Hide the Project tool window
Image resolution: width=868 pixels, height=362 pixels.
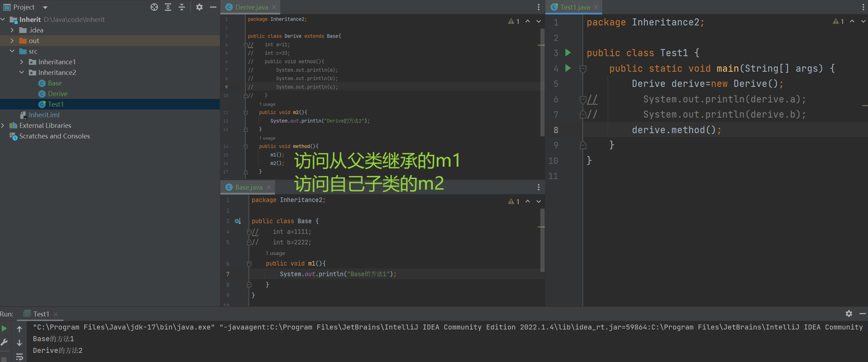(212, 7)
